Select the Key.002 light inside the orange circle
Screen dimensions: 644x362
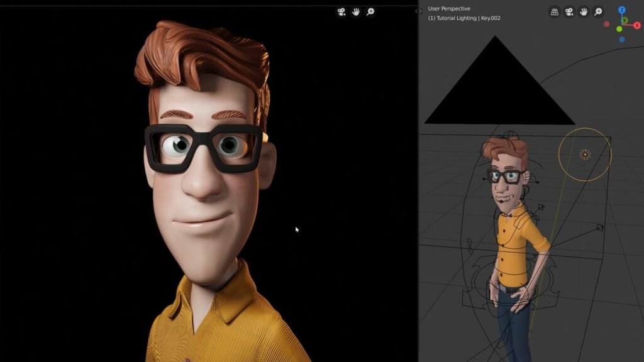click(x=585, y=155)
